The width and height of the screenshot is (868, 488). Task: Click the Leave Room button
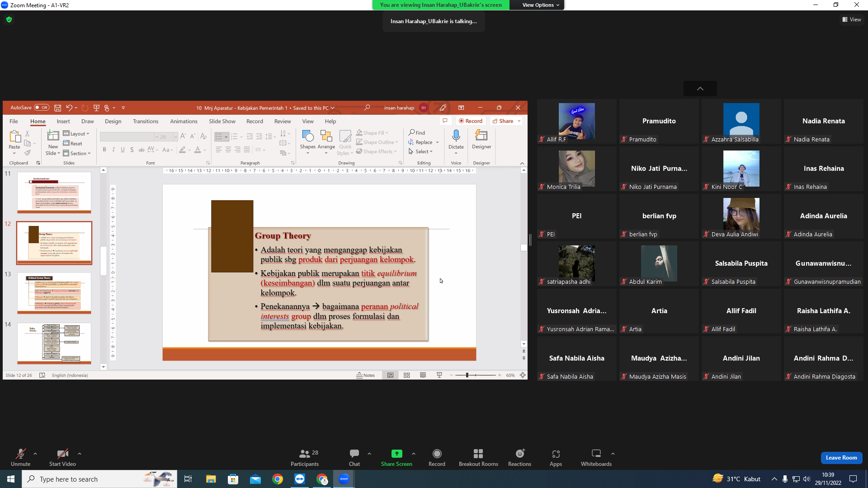pos(841,458)
